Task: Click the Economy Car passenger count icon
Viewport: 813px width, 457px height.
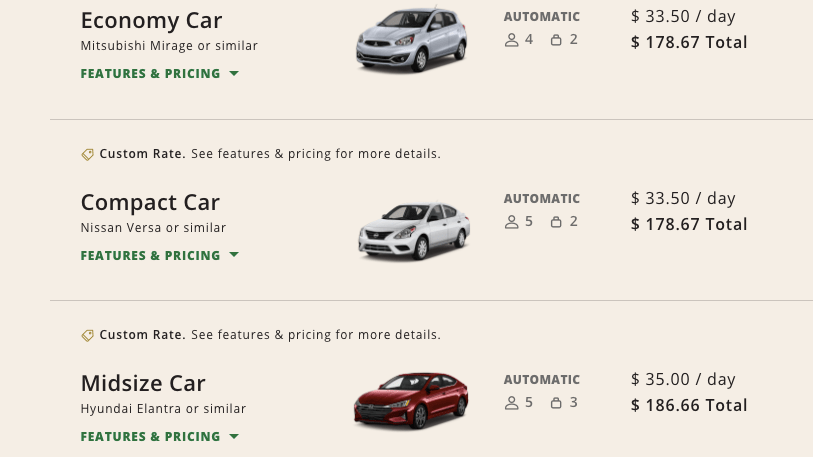Action: coord(512,40)
